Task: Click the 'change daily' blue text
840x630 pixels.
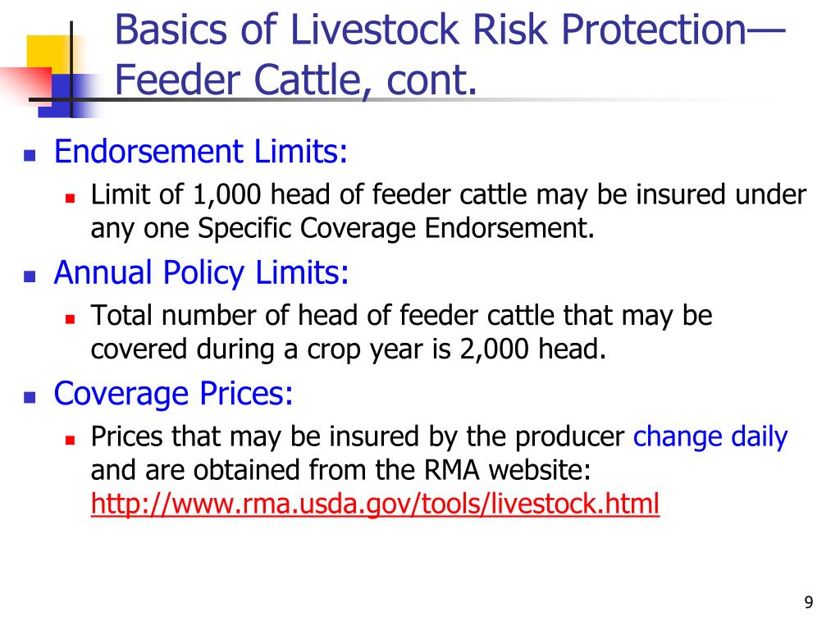Action: tap(710, 436)
